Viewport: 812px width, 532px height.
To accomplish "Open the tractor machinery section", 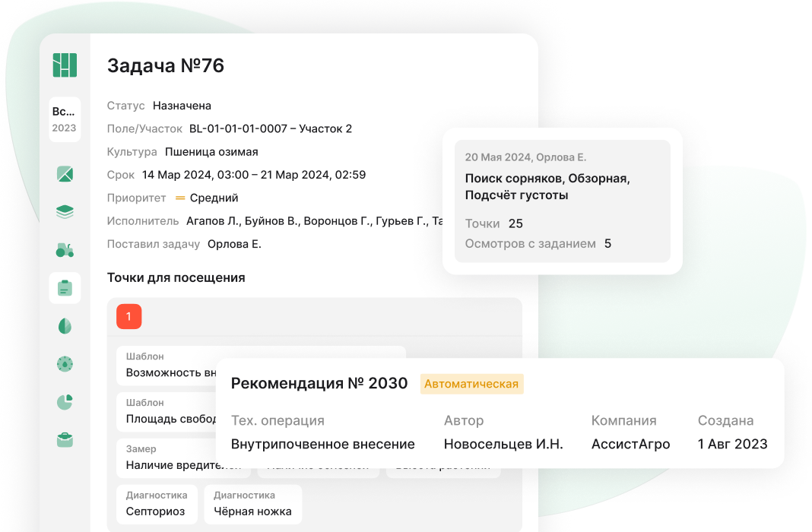I will click(65, 249).
